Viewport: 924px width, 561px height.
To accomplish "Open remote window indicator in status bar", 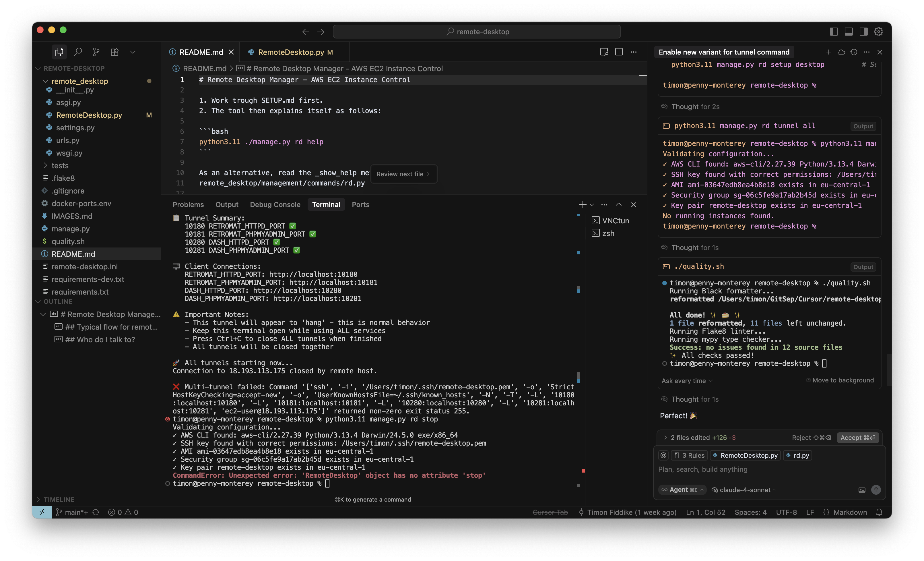I will tap(42, 512).
